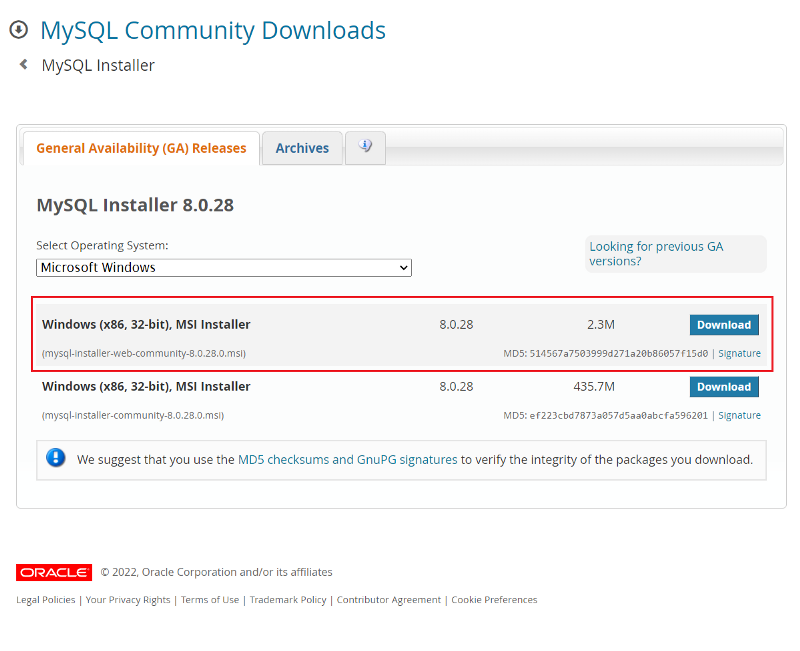Screen dimensions: 800x651
Task: Download the 435.7M community installer
Action: [724, 387]
